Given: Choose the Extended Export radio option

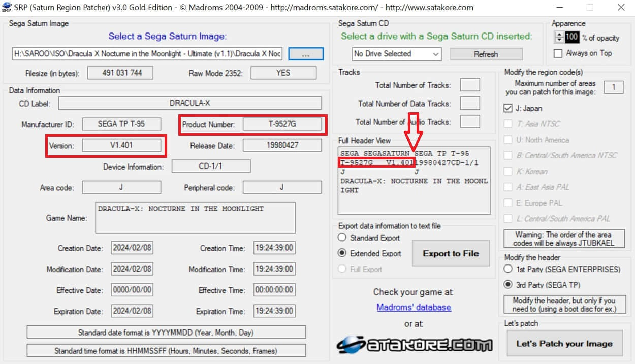Looking at the screenshot, I should tap(343, 253).
